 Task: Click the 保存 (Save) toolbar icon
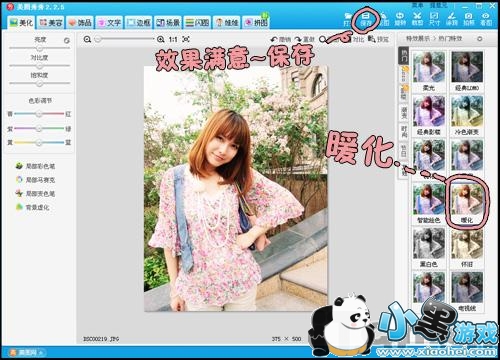(x=366, y=19)
